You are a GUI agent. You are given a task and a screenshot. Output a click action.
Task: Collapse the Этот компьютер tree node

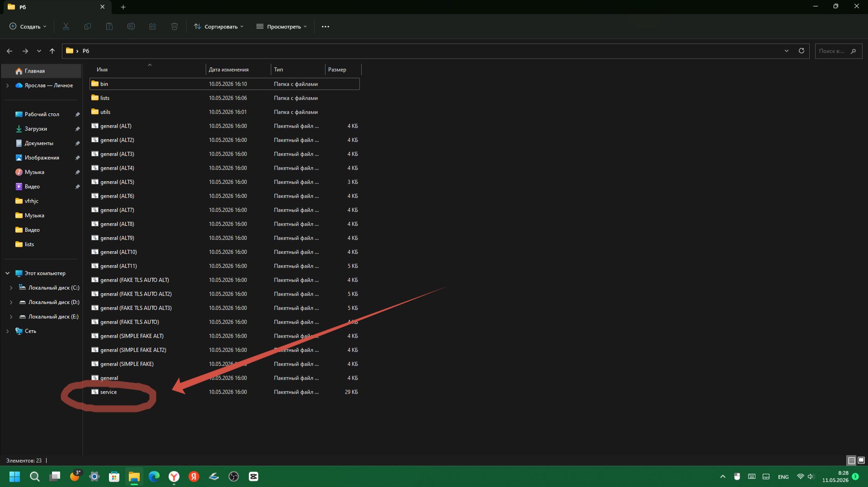[x=7, y=273]
